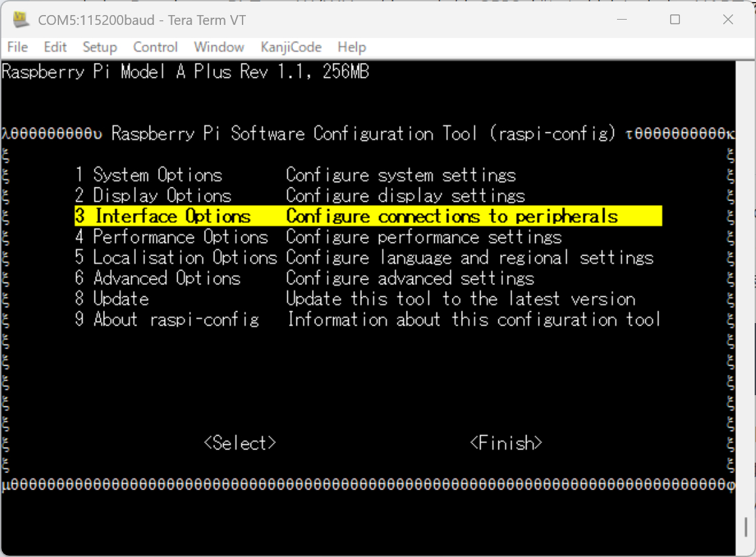Screen dimensions: 756x557
Task: Select the Performance Options entry
Action: click(x=172, y=237)
